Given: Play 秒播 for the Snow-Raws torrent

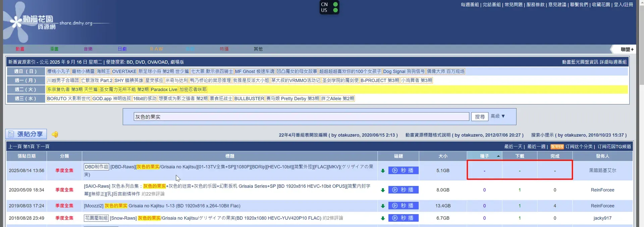Looking at the screenshot, I should (403, 218).
